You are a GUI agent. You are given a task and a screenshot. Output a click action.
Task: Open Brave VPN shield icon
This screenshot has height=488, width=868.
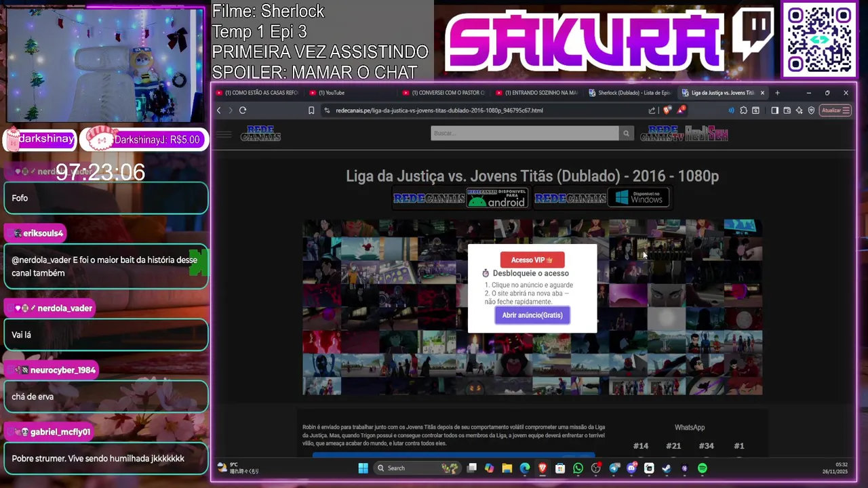tap(811, 110)
